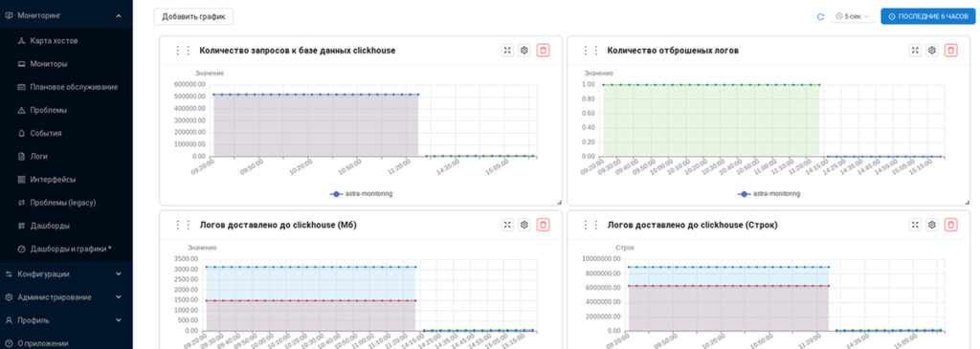
Task: Click the Интерфейсы grid icon
Action: click(x=21, y=179)
